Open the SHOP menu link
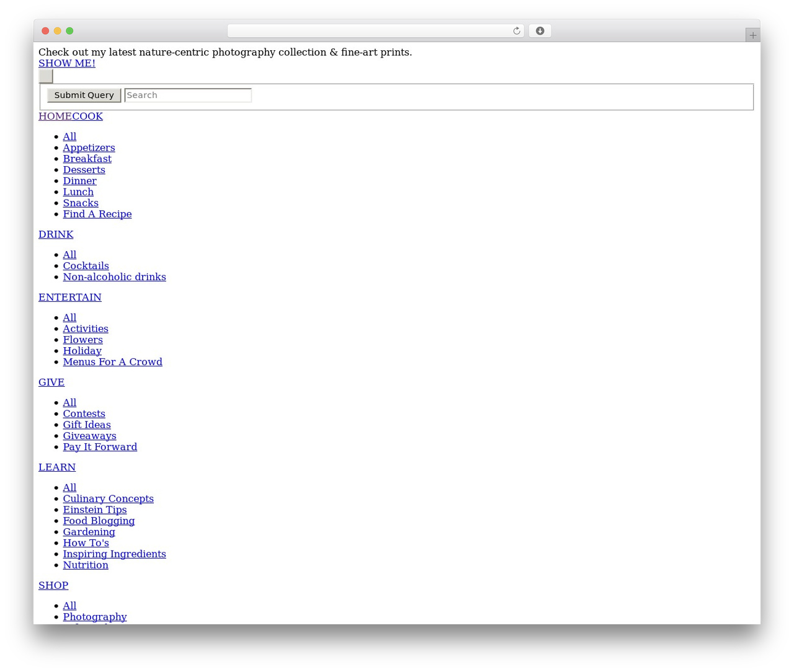 coord(53,586)
